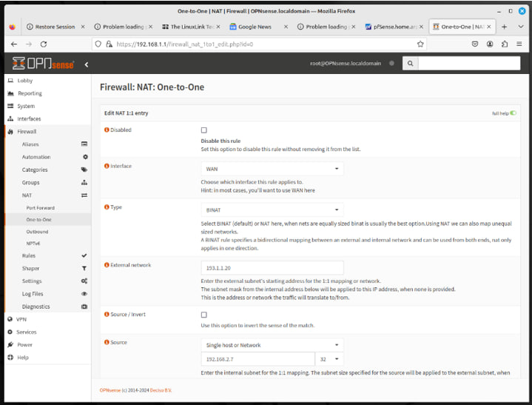This screenshot has height=405, width=532.
Task: List all tabs dropdown in Firefox
Action: [x=520, y=27]
